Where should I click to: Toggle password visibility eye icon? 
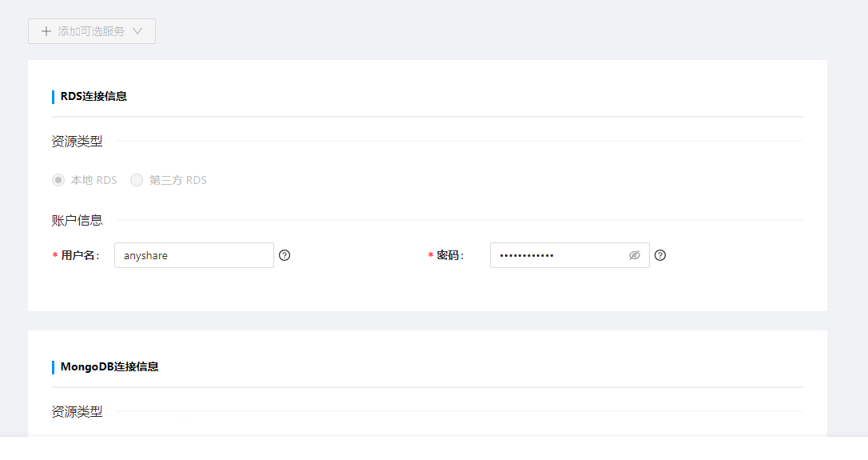coord(635,255)
